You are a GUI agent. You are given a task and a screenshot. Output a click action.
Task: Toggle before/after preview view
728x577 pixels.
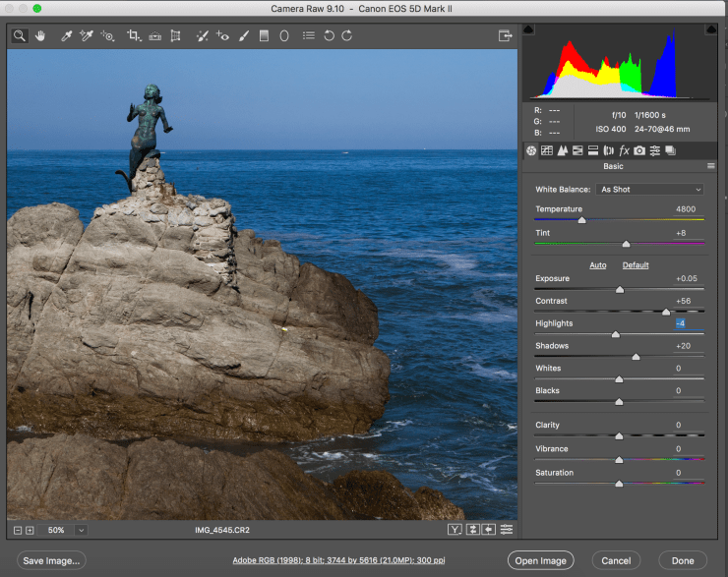click(x=454, y=530)
